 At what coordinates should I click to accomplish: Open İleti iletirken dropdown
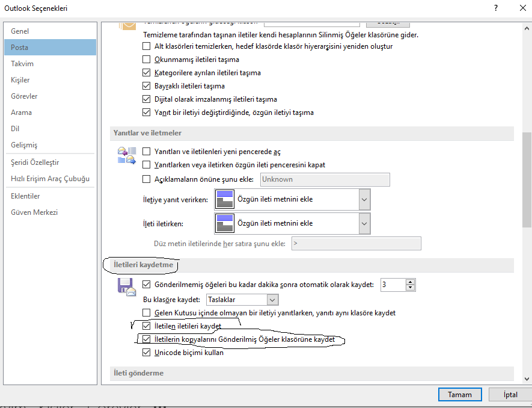pos(364,223)
